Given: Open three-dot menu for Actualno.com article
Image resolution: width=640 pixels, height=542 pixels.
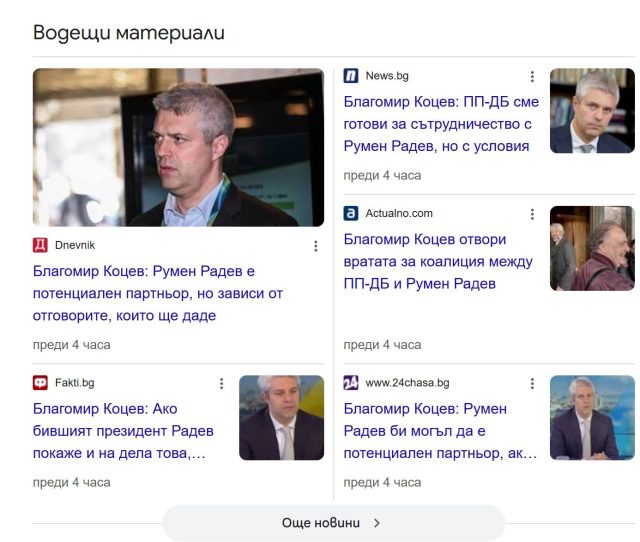Looking at the screenshot, I should [532, 214].
